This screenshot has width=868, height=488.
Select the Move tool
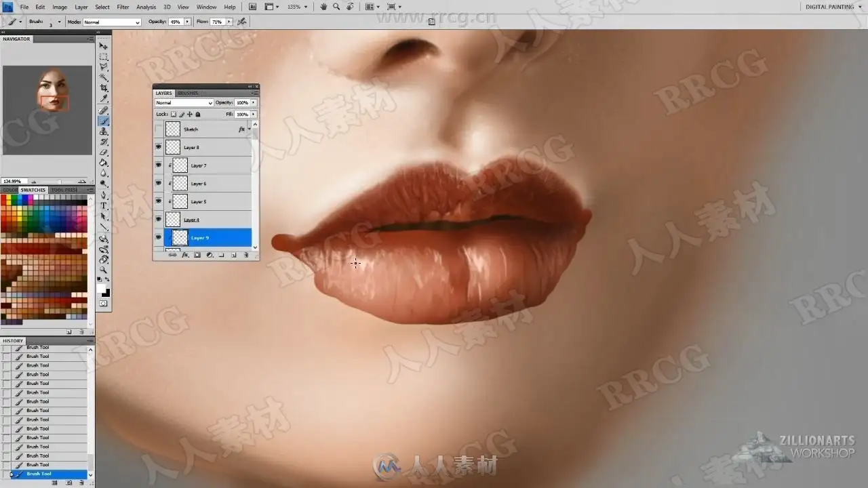point(104,45)
